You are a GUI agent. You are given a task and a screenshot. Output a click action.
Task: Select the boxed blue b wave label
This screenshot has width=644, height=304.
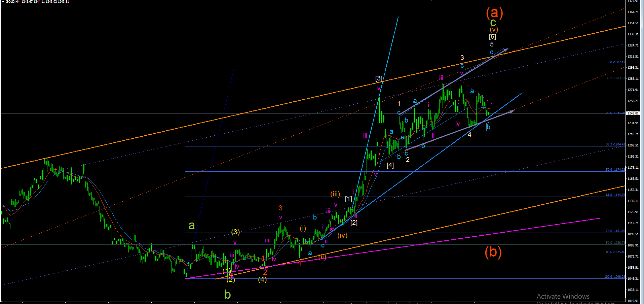pos(488,127)
